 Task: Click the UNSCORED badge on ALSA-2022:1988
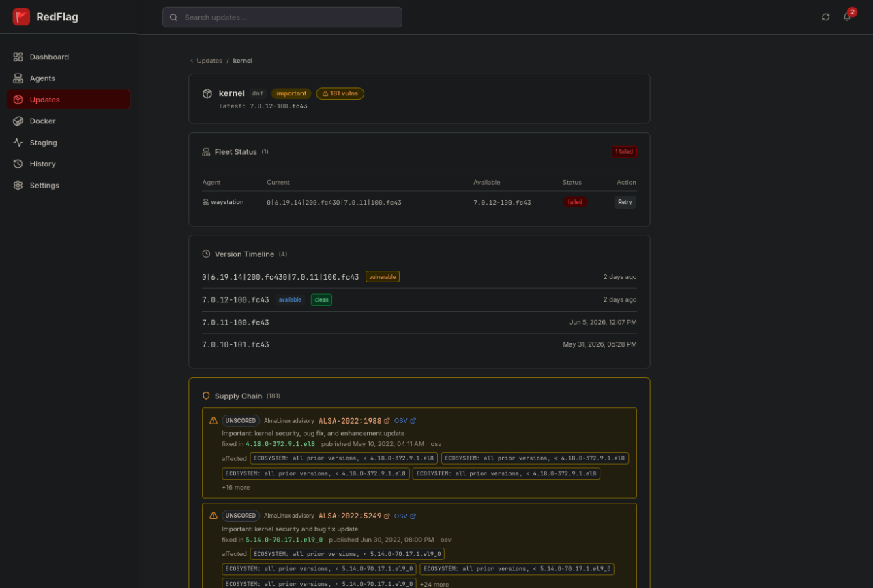point(241,421)
